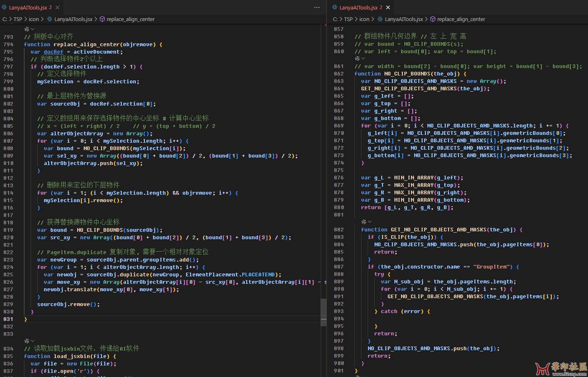Click AI code lens icon above line 834

coord(27,341)
